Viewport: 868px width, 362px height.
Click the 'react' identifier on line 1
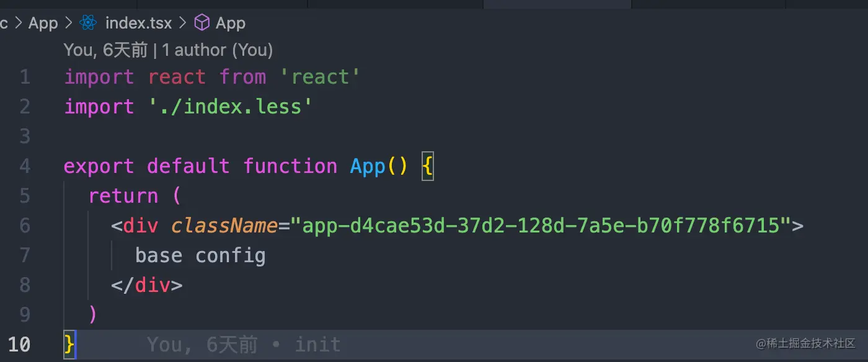(177, 77)
